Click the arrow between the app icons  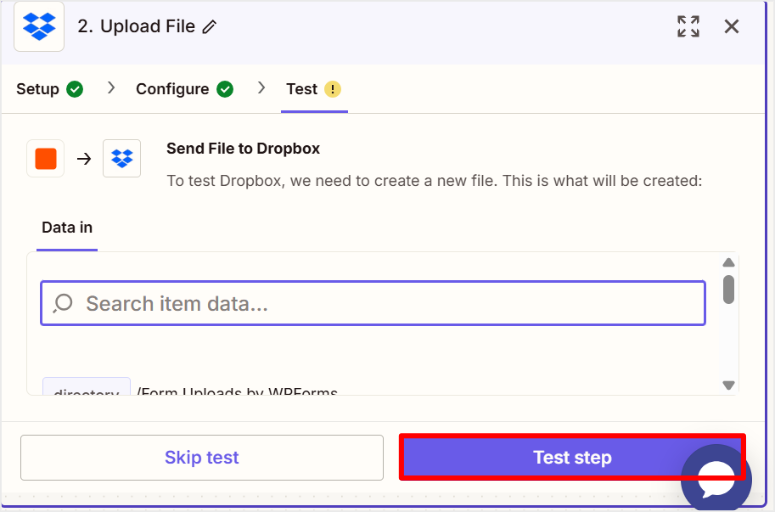coord(84,159)
